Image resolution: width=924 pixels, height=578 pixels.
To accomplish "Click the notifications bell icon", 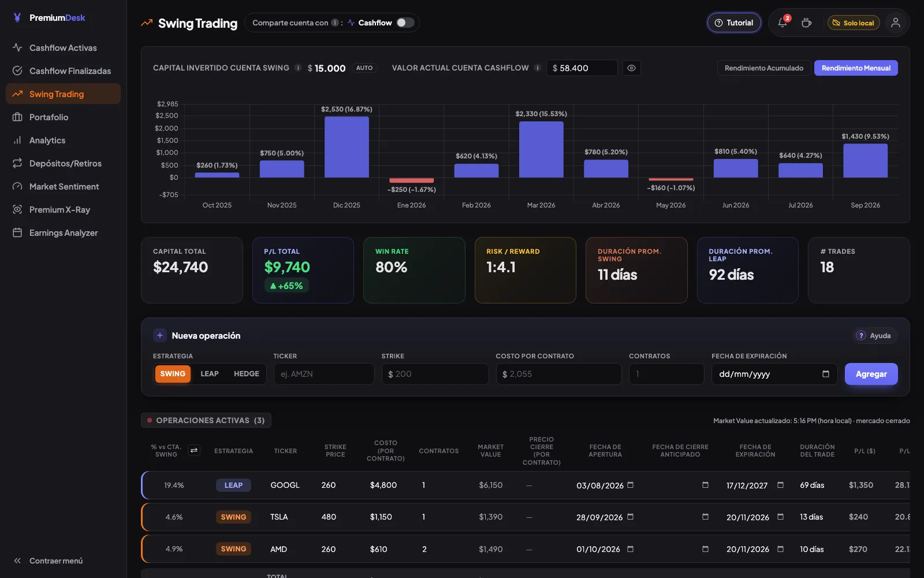I will (x=783, y=23).
